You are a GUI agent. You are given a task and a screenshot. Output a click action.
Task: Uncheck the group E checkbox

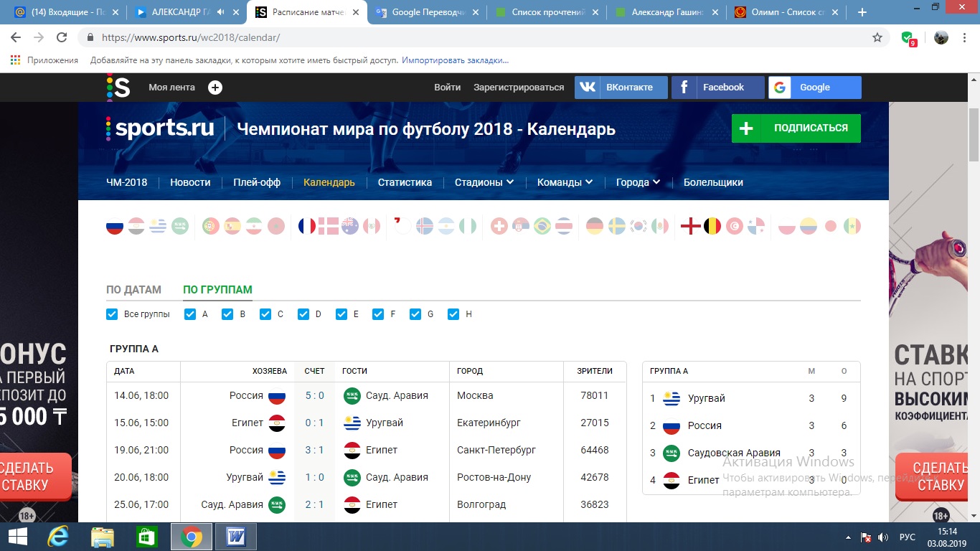341,314
